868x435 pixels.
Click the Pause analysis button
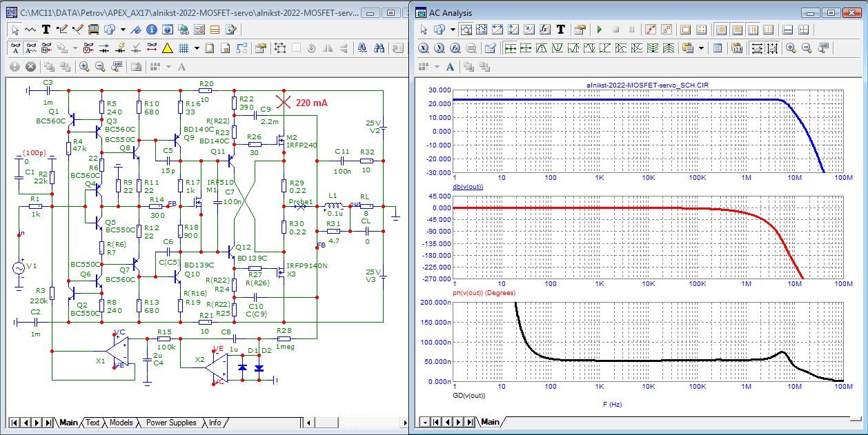pos(631,30)
